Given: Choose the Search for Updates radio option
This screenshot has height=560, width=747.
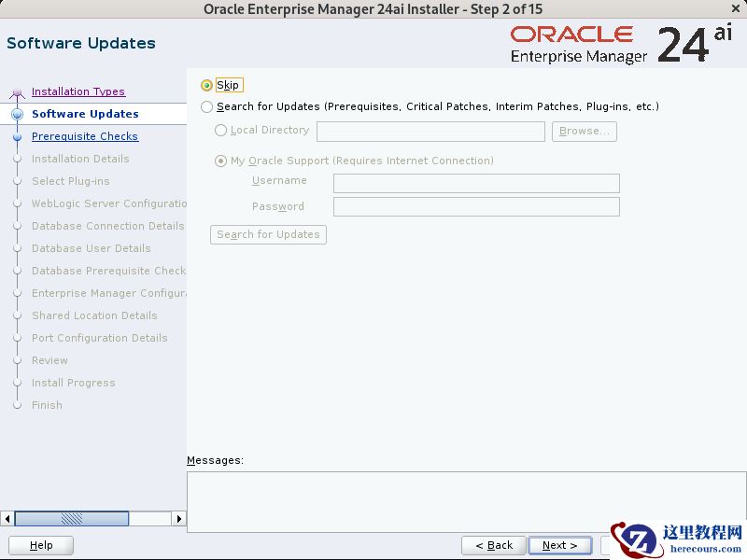Looking at the screenshot, I should 206,106.
